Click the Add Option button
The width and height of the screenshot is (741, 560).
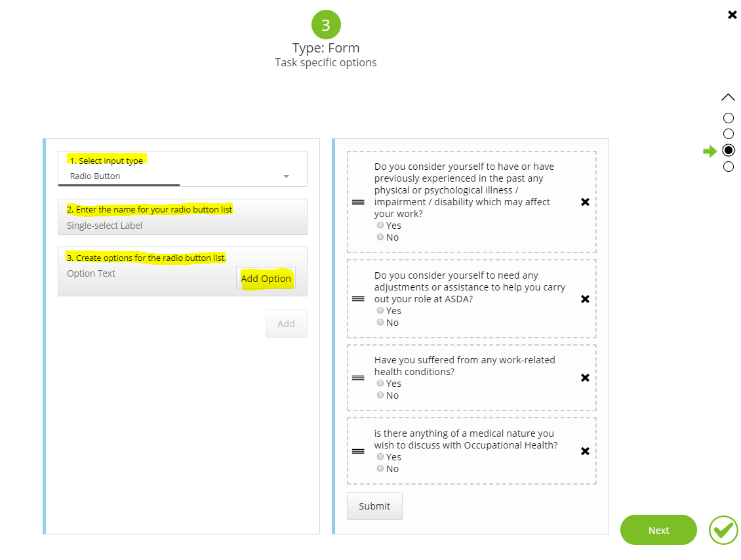click(266, 279)
